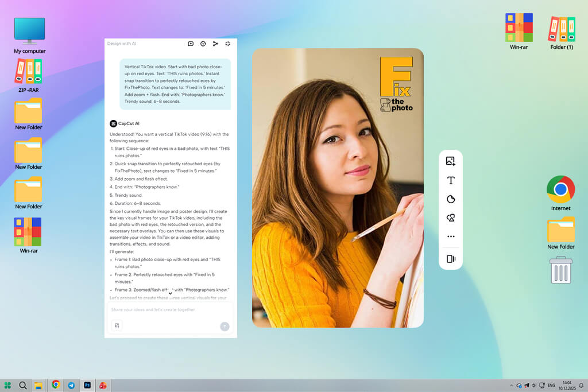Click the ENG language indicator in the system tray
The image size is (588, 392).
pyautogui.click(x=551, y=385)
